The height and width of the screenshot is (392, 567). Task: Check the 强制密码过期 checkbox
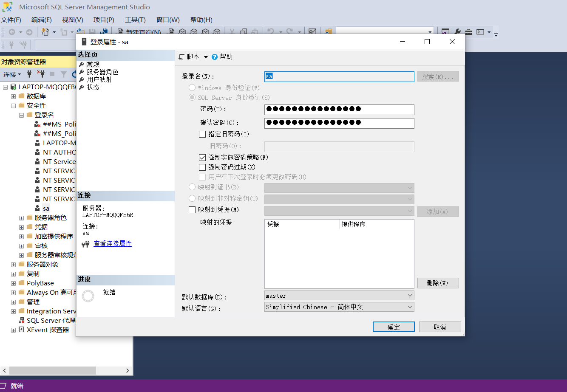(202, 167)
